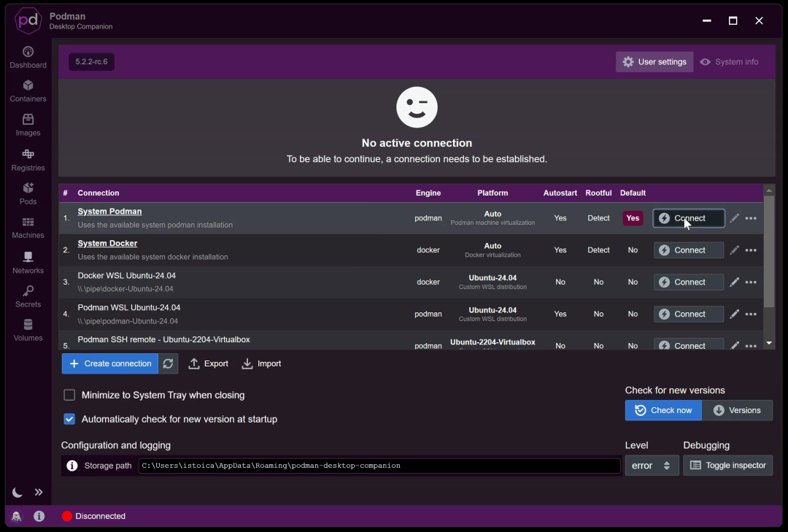Edit System Docker connection with pencil icon

click(734, 250)
